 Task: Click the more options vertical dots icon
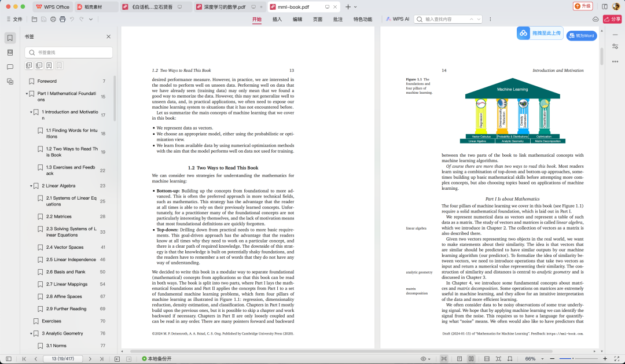(x=490, y=19)
